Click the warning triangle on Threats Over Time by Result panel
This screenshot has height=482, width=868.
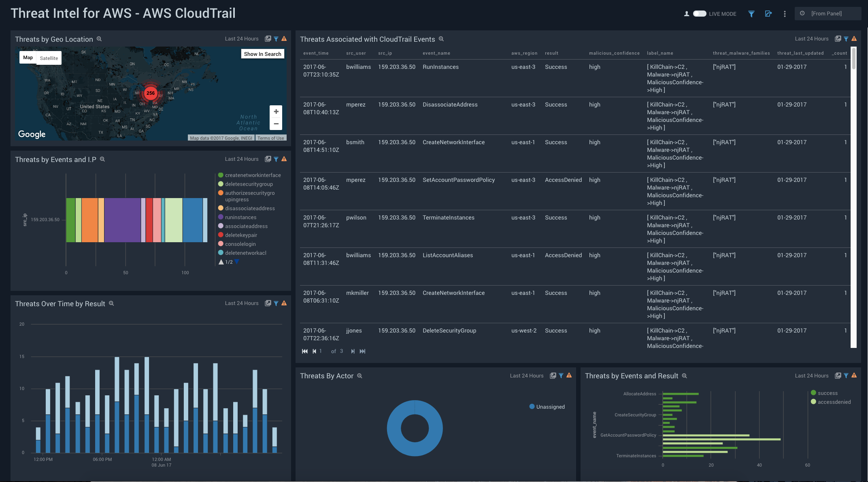click(285, 303)
